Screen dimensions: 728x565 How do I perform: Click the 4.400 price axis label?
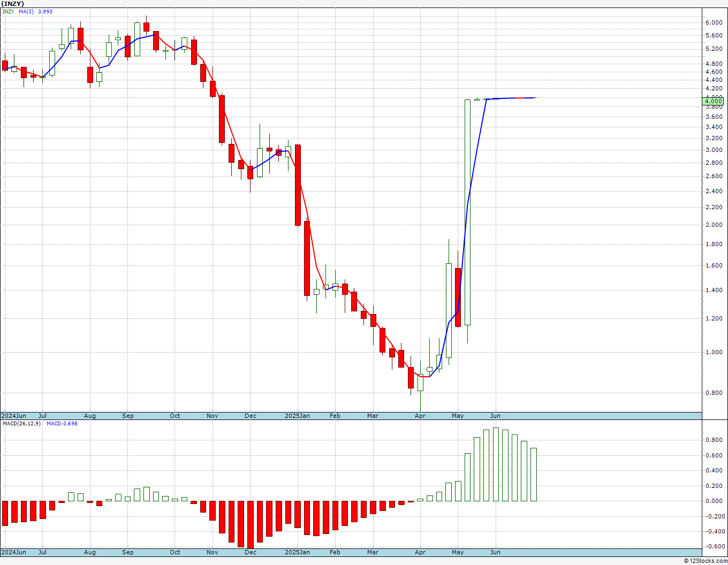tap(714, 79)
